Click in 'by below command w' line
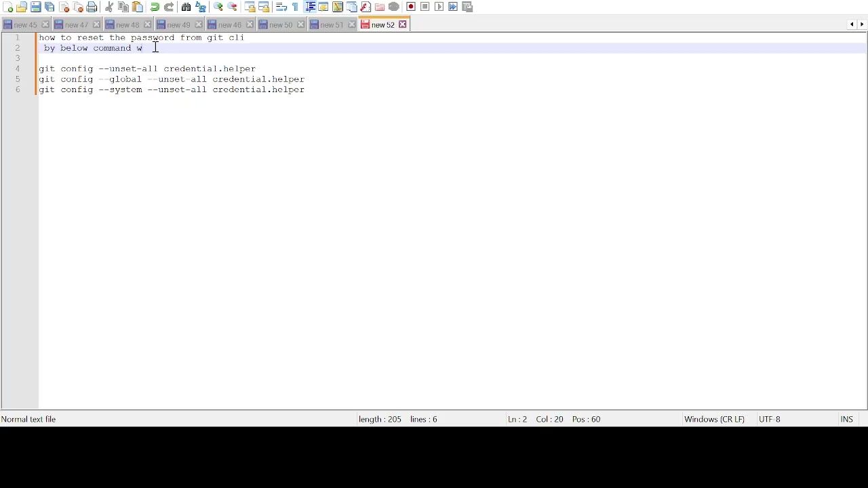Screen dimensions: 868x488 click(x=94, y=48)
